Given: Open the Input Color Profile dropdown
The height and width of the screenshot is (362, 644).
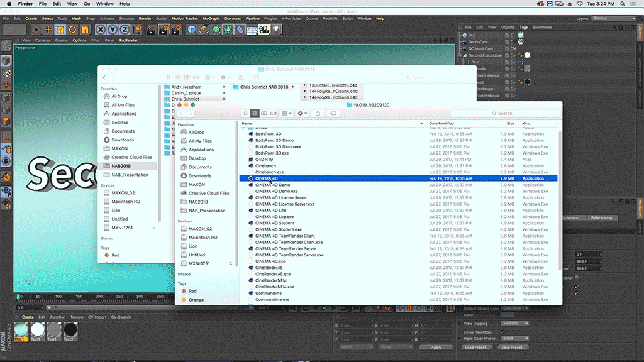Looking at the screenshot, I should point(515,339).
